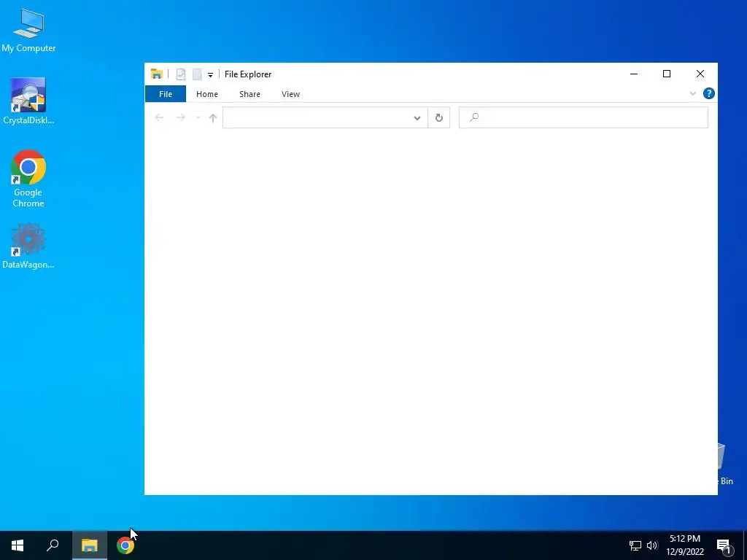Select the View ribbon tab

[290, 94]
